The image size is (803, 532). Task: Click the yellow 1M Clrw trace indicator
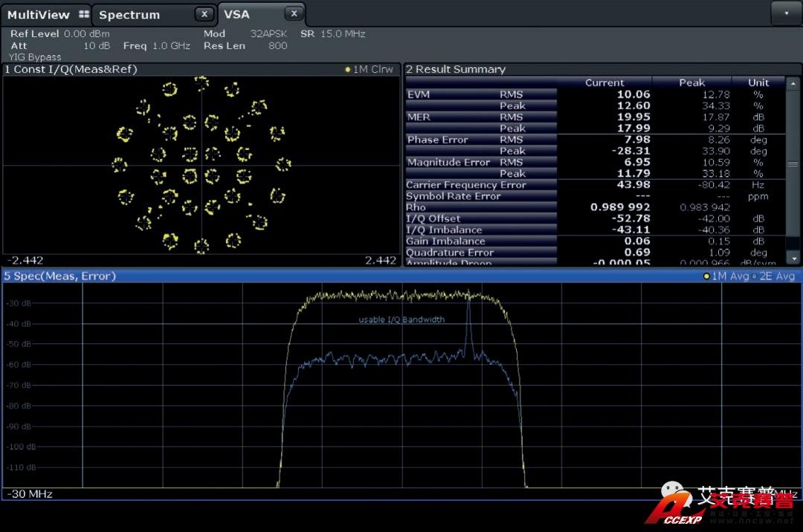coord(370,70)
